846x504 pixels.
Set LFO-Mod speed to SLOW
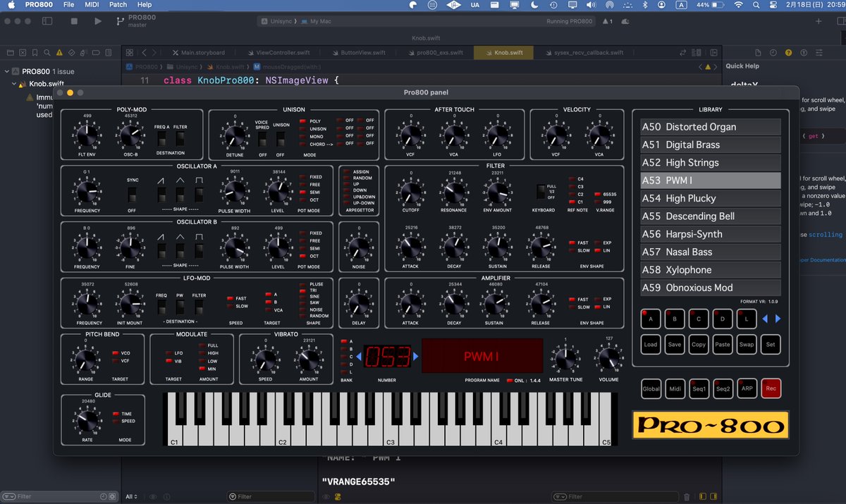pos(230,307)
